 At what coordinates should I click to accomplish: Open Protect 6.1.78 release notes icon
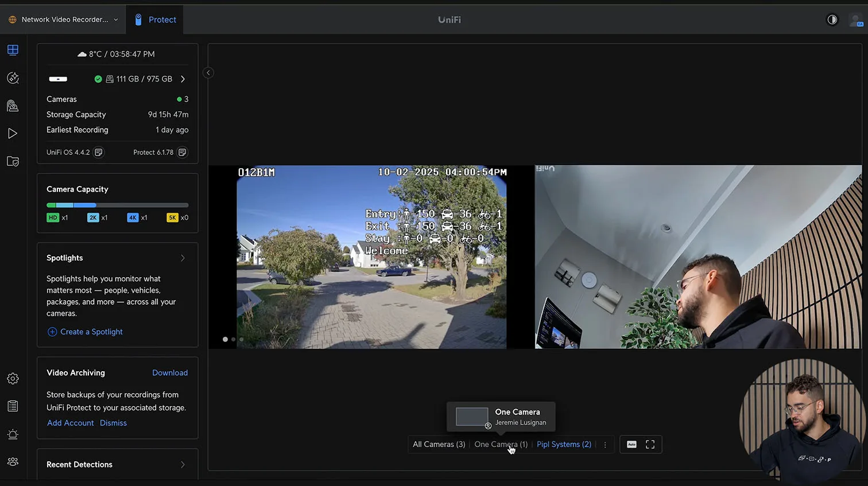(182, 153)
